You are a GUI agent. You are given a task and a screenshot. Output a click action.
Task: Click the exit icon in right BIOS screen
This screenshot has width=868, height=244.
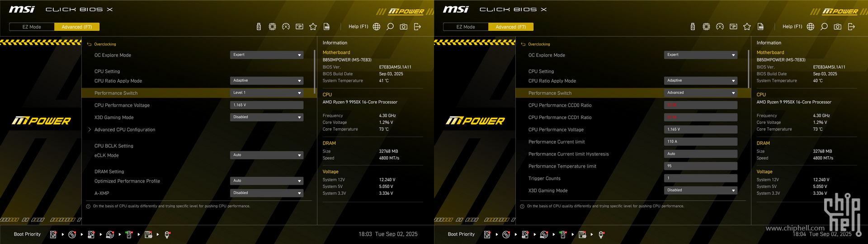pos(851,27)
